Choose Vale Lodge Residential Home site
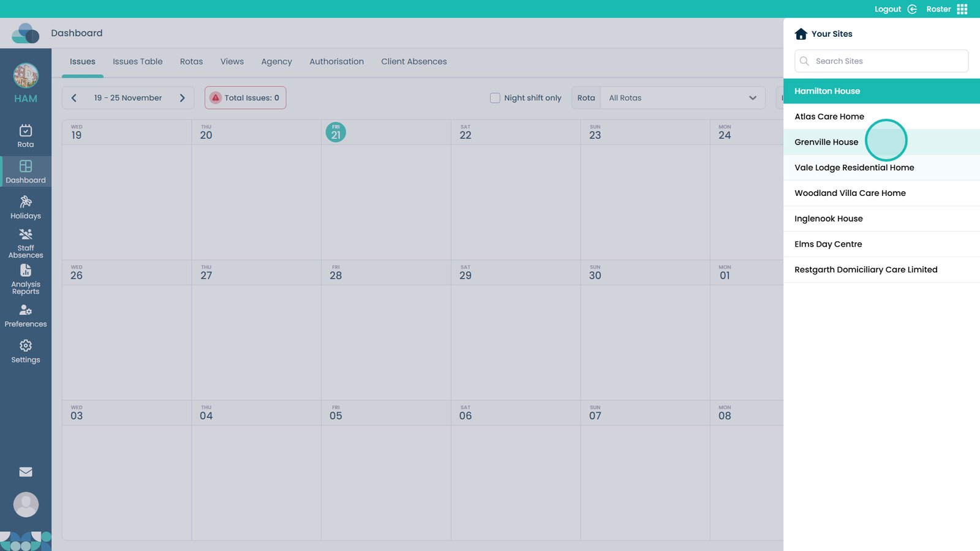The width and height of the screenshot is (980, 551). pos(881,168)
